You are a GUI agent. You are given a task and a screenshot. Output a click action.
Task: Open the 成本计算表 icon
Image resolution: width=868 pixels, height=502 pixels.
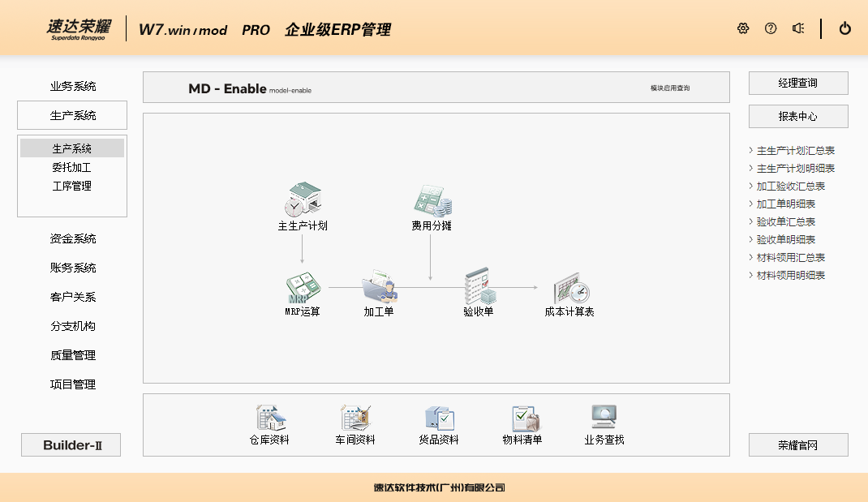(569, 288)
